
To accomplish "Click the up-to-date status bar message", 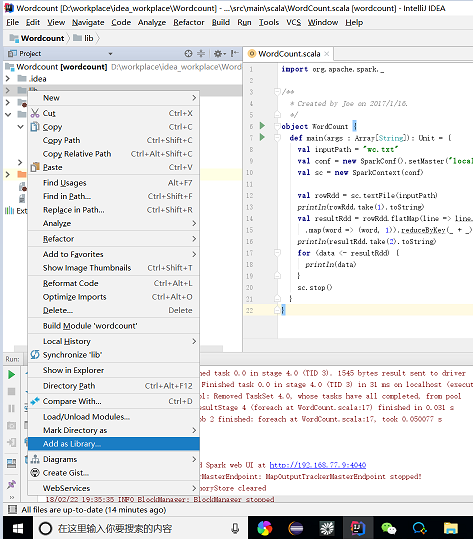I will pyautogui.click(x=94, y=509).
